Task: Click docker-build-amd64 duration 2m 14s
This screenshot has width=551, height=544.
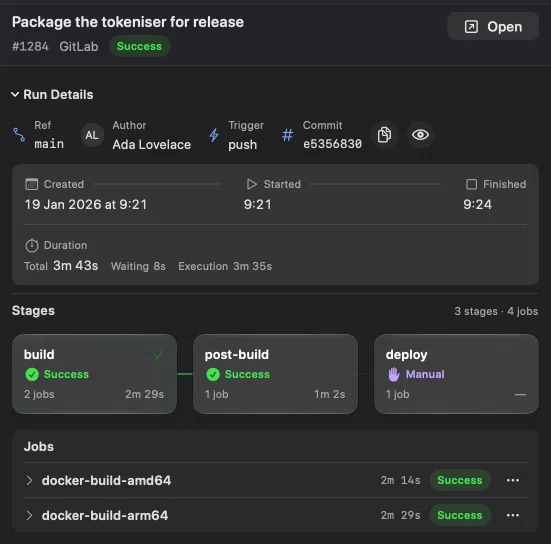Action: [401, 480]
